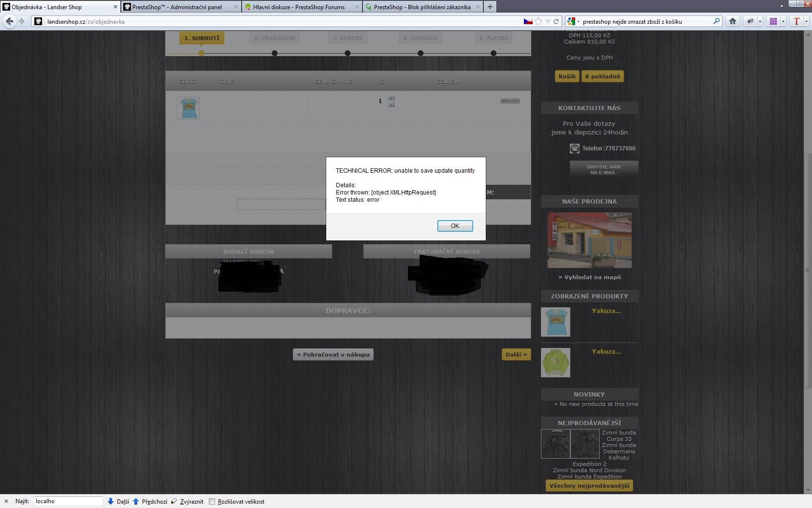Click the 5. Platba checkout step

493,38
